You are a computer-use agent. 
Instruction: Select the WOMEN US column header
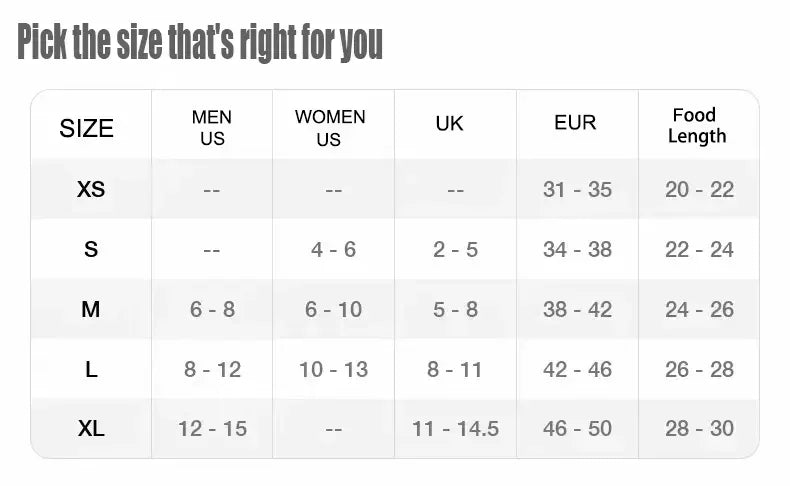tap(330, 128)
